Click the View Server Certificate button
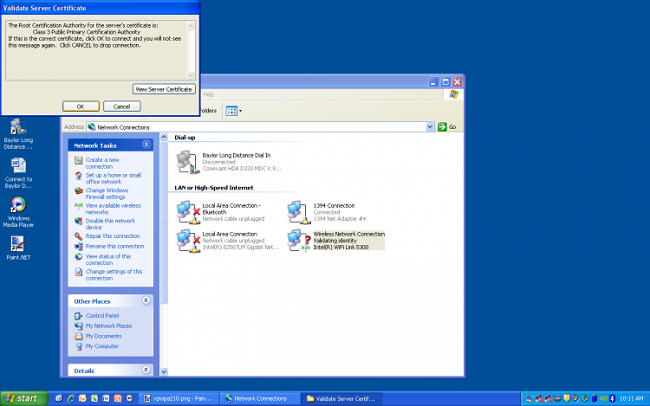The image size is (650, 406). tap(164, 89)
